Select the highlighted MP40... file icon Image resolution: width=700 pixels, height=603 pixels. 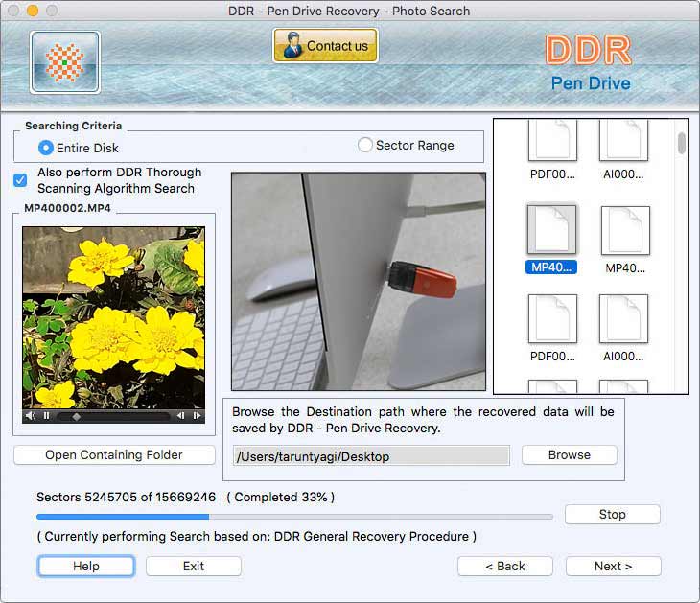pyautogui.click(x=551, y=229)
